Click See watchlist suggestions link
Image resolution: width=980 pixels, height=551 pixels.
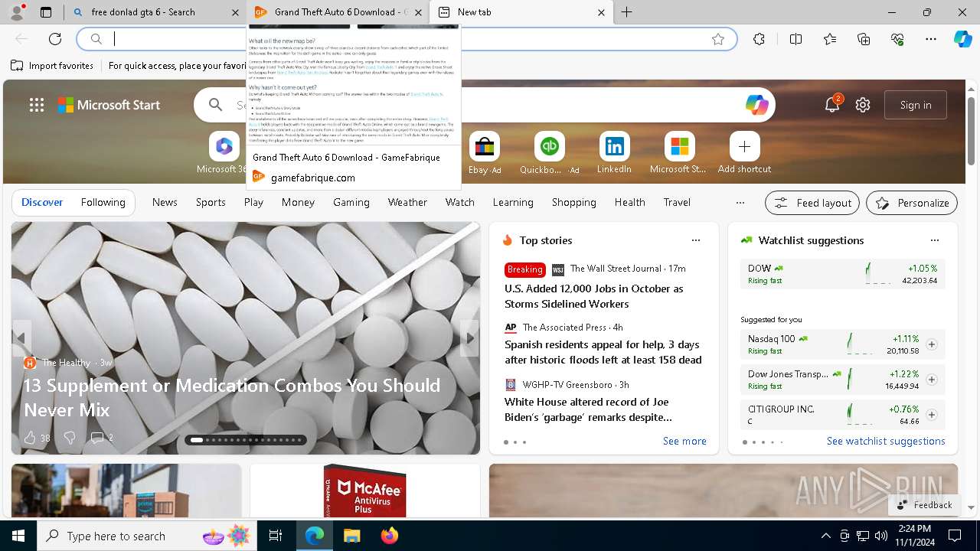(x=886, y=442)
